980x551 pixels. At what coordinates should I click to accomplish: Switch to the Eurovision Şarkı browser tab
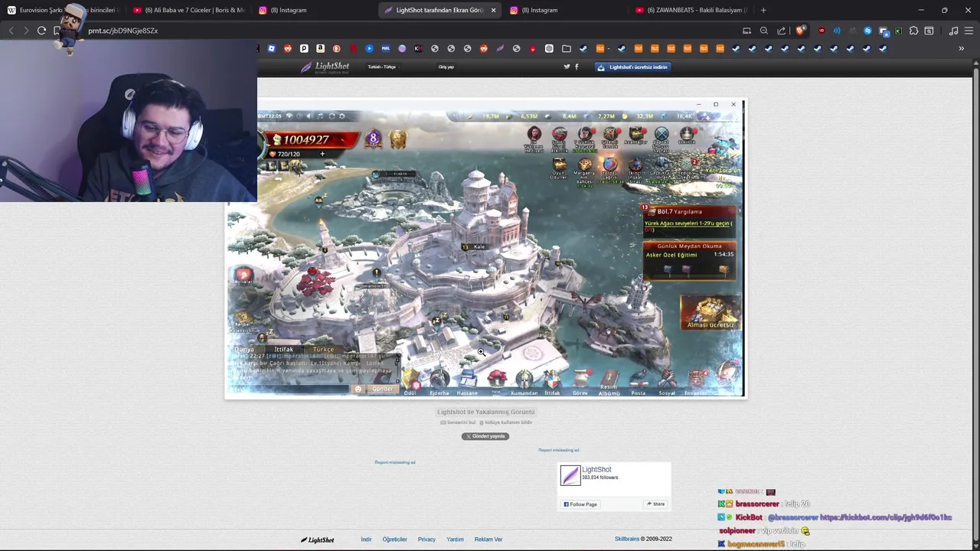(x=64, y=10)
